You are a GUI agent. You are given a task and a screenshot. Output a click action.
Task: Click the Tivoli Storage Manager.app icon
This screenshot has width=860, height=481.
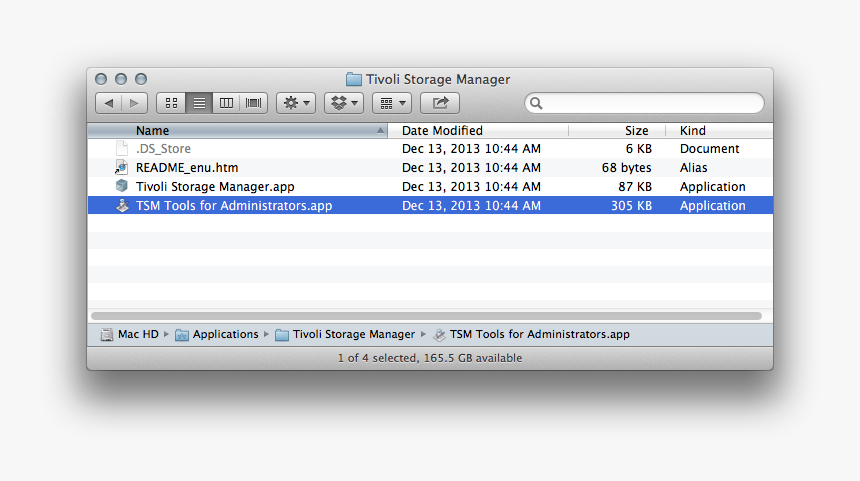(x=122, y=186)
